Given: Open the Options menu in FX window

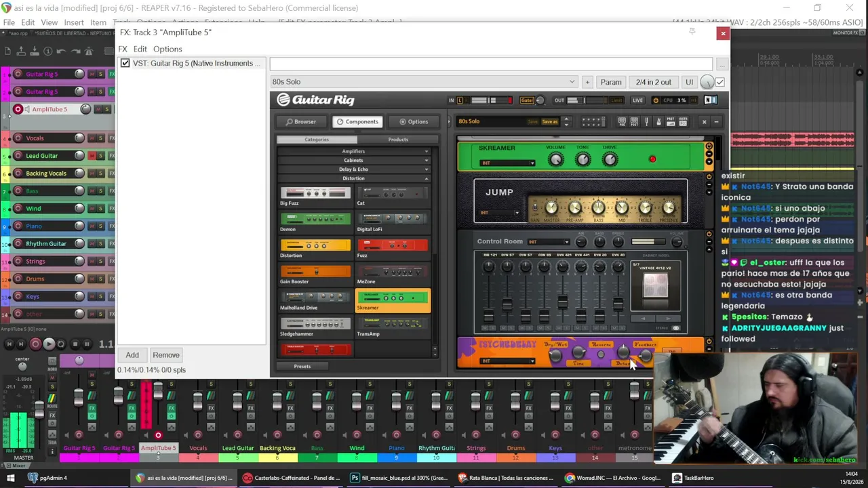Looking at the screenshot, I should click(167, 49).
